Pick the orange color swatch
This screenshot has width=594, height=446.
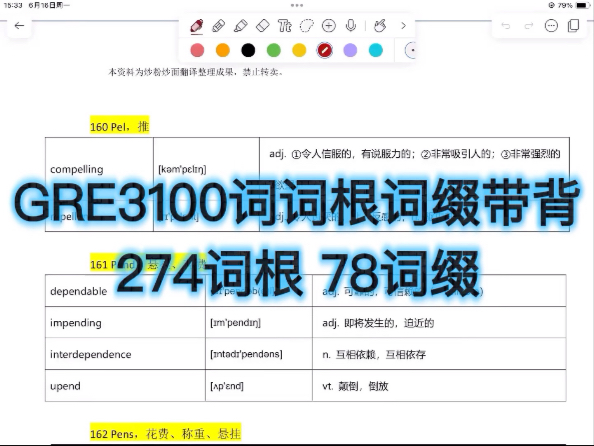point(223,50)
